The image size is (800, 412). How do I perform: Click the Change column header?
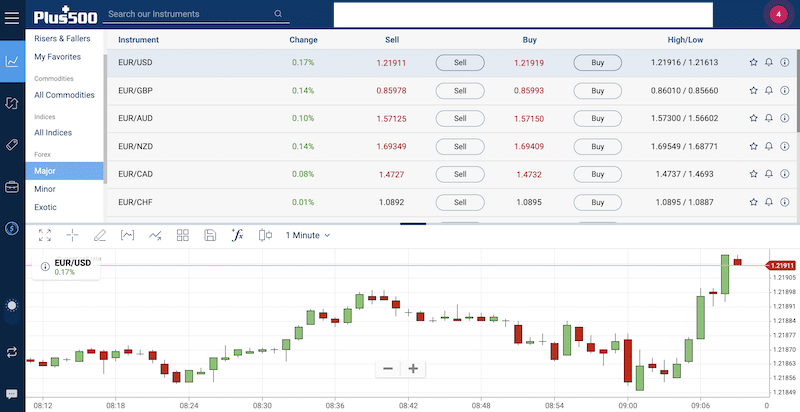click(x=303, y=40)
